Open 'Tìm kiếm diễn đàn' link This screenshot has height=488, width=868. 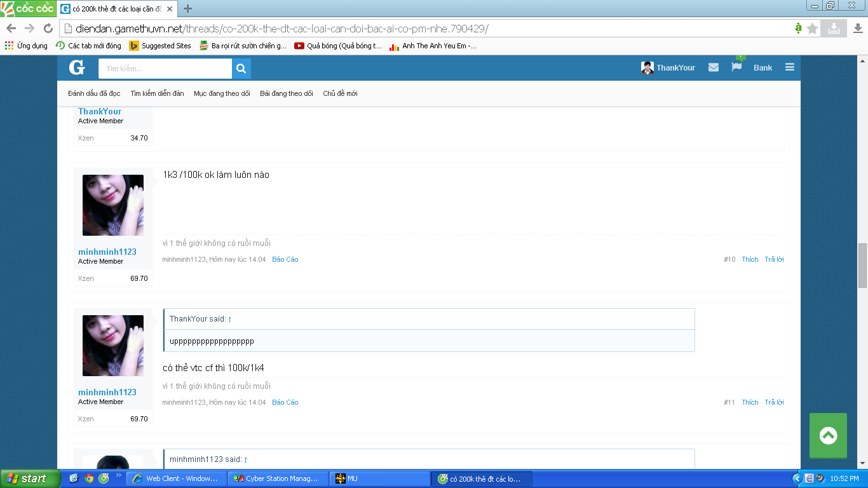tap(157, 93)
